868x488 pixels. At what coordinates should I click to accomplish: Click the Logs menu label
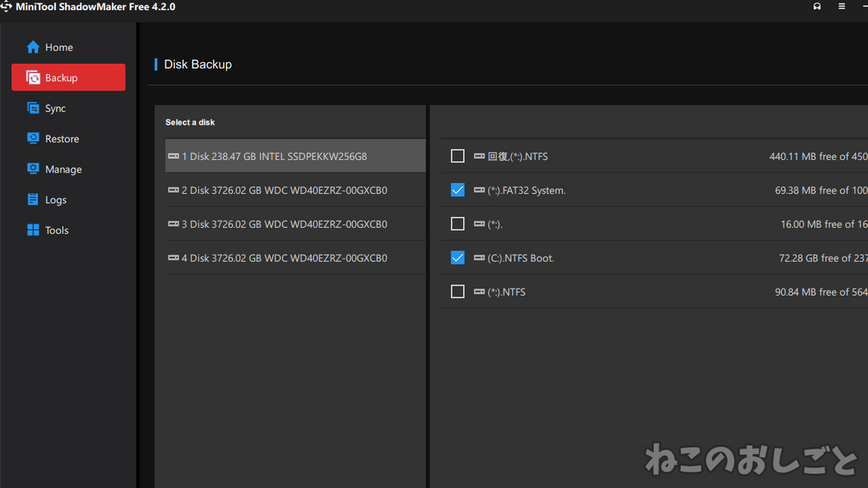(56, 200)
